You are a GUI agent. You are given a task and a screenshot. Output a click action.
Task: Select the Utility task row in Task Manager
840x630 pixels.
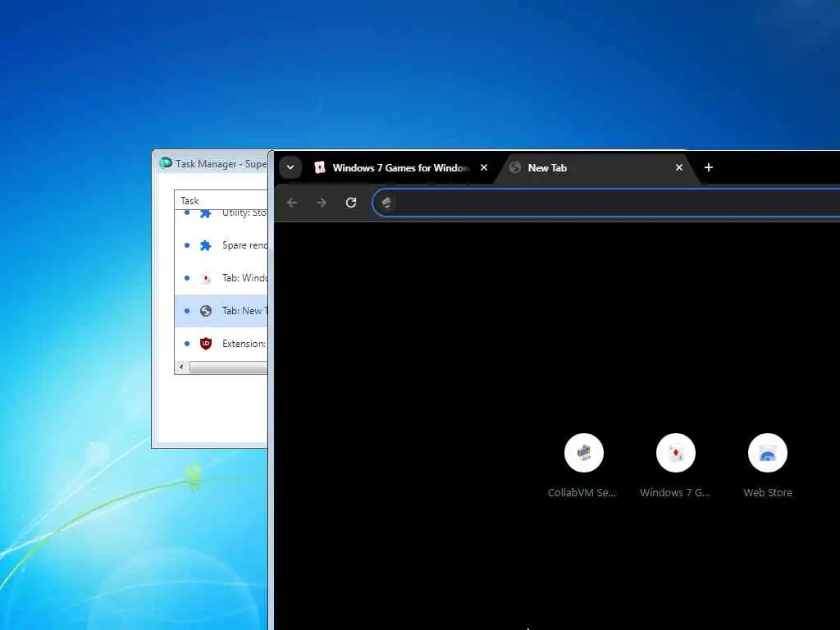(221, 213)
